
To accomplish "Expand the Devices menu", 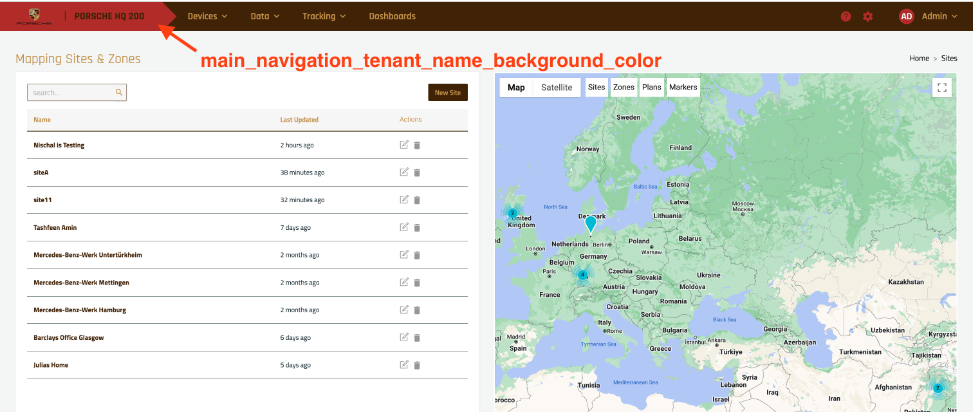I will [x=207, y=16].
